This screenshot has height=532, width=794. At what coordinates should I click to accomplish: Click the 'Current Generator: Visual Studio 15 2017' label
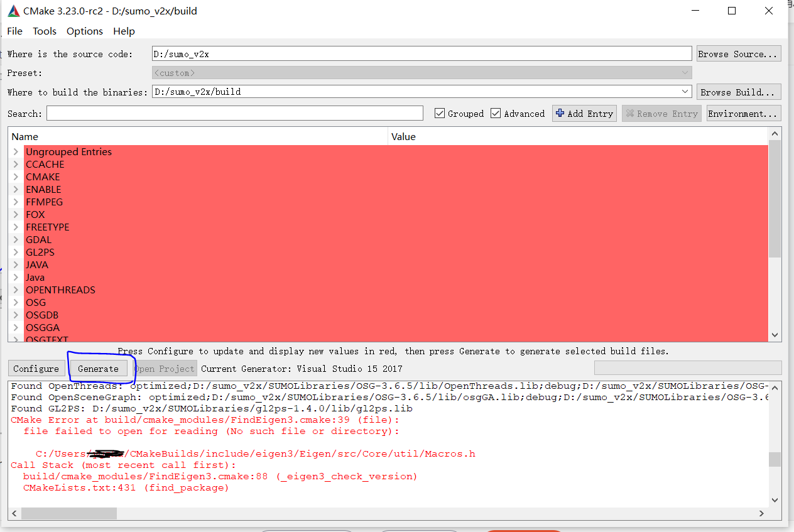tap(302, 369)
